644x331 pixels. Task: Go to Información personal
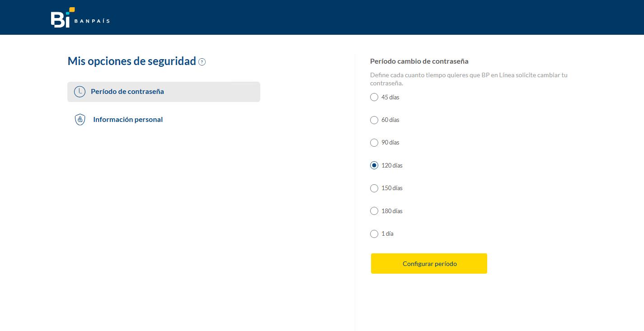[x=127, y=120]
